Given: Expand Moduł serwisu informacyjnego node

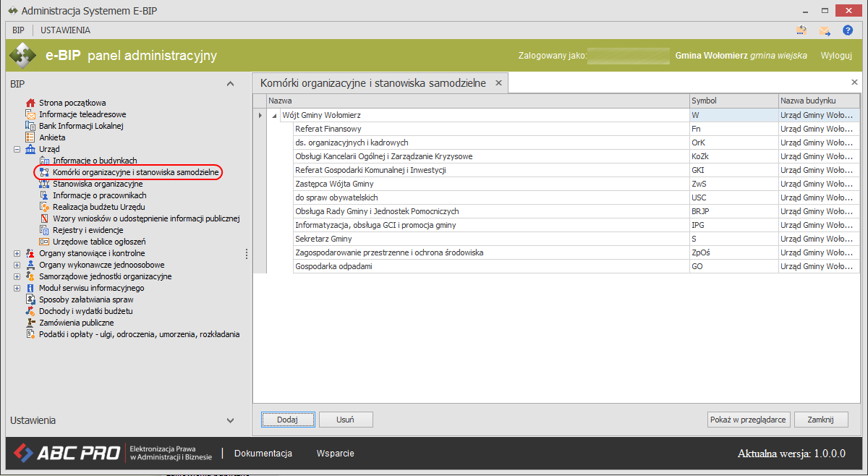Looking at the screenshot, I should pos(17,288).
